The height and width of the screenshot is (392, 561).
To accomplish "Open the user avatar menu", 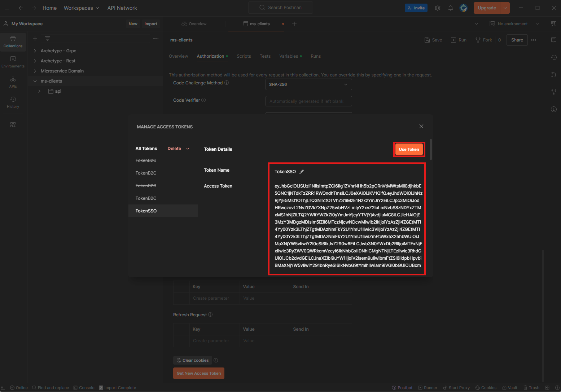I will click(464, 8).
